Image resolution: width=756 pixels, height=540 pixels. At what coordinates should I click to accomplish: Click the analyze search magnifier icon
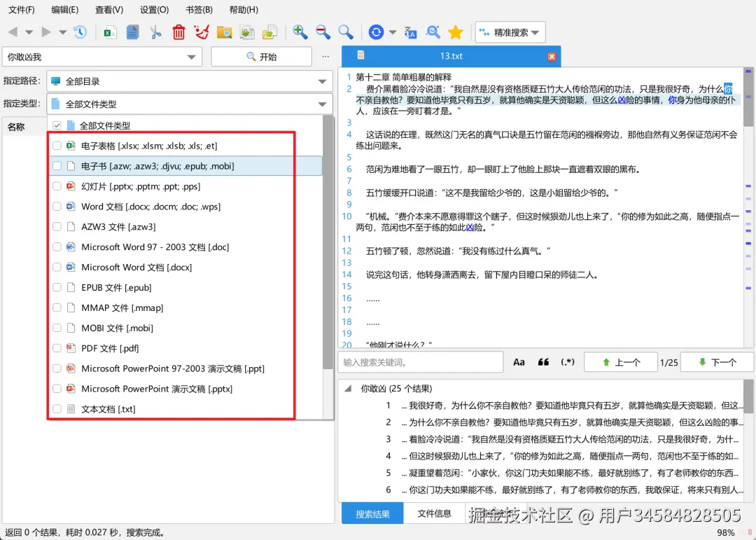point(433,32)
